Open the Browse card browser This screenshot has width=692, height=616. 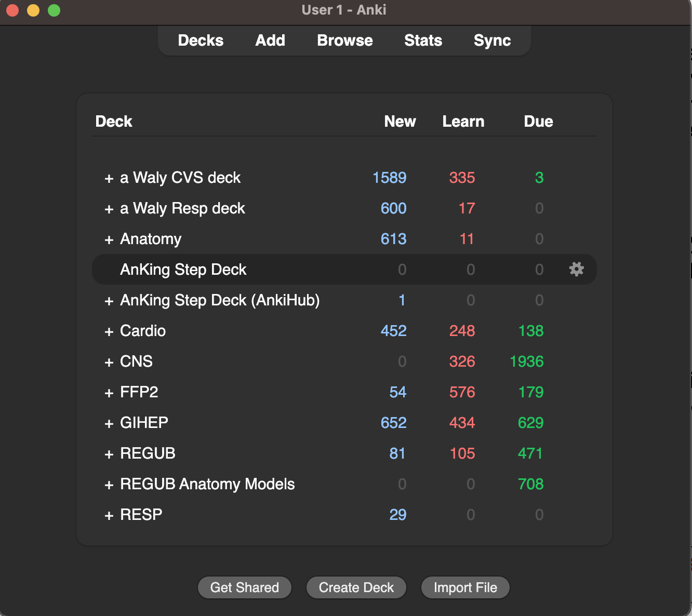pyautogui.click(x=345, y=41)
